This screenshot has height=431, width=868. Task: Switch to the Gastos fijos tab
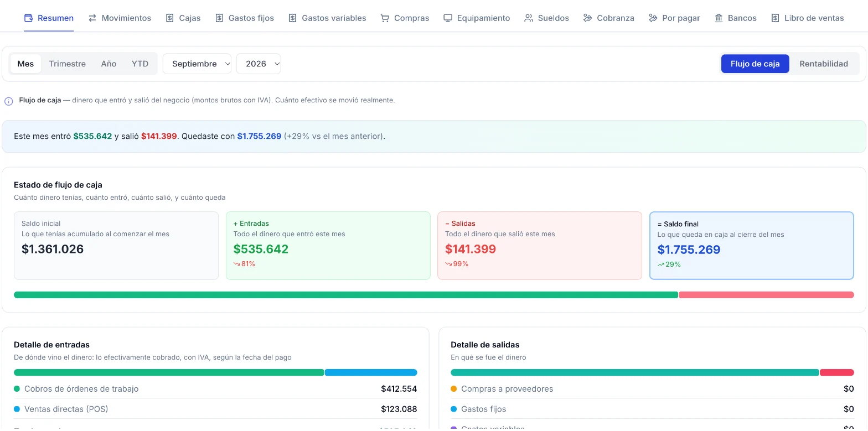tap(245, 18)
